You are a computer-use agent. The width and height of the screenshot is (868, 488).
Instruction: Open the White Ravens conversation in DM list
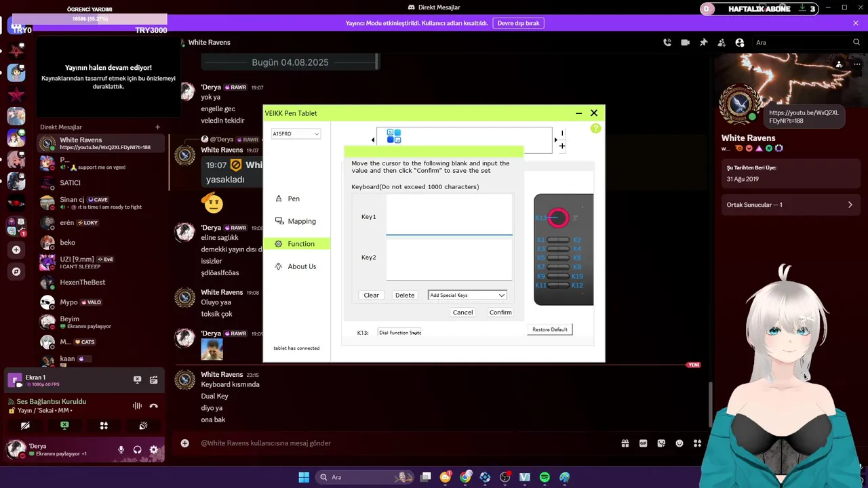pos(102,143)
